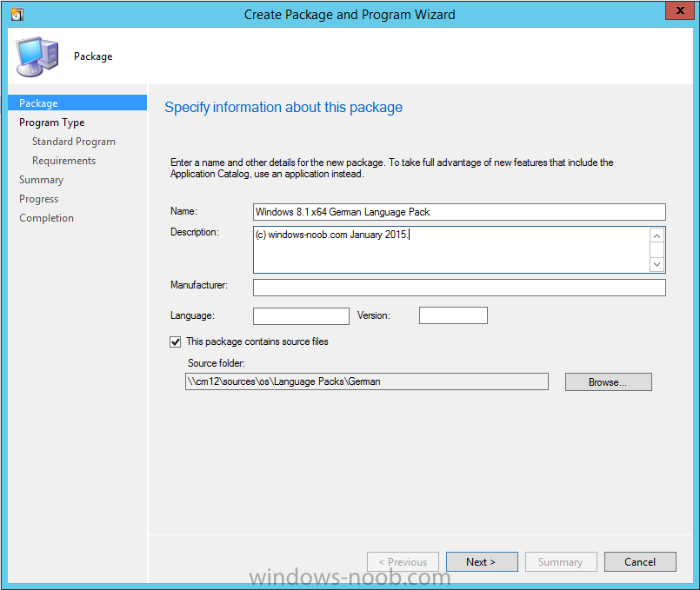Click the Cancel button
The height and width of the screenshot is (590, 700).
(640, 562)
